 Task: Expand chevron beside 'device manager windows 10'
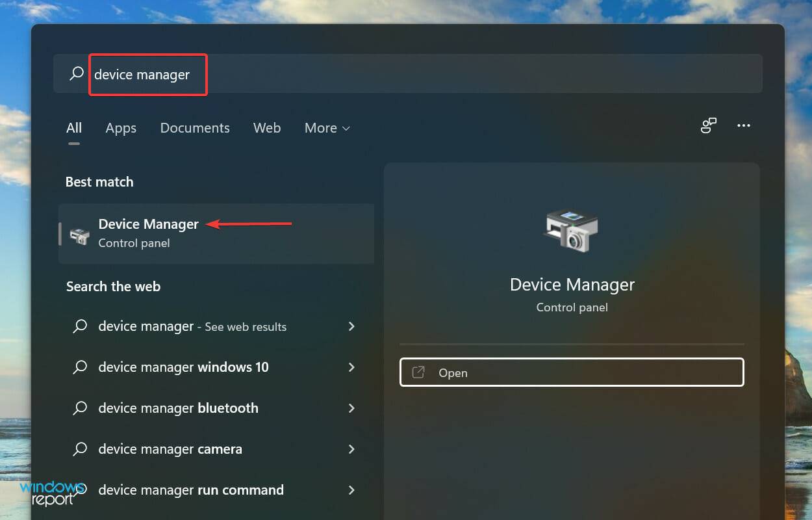point(351,367)
